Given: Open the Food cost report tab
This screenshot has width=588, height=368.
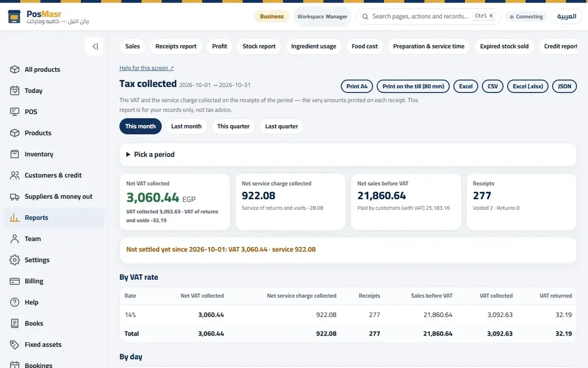Looking at the screenshot, I should coord(364,46).
